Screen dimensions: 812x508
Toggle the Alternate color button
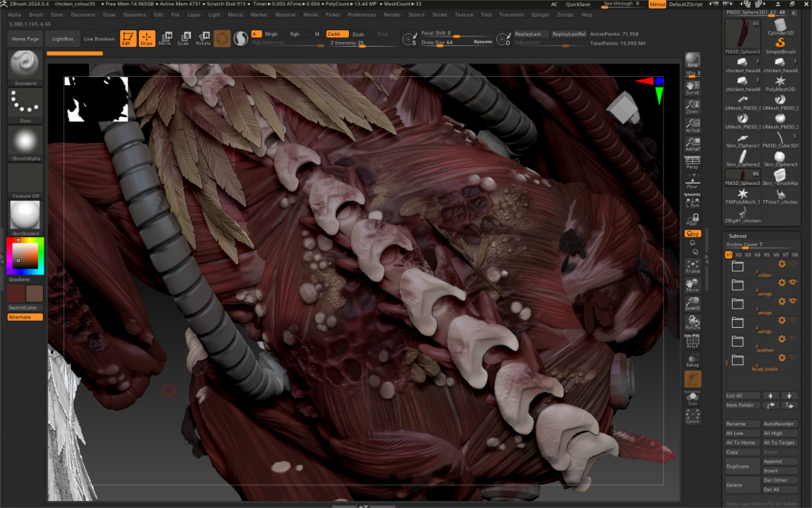[x=25, y=317]
